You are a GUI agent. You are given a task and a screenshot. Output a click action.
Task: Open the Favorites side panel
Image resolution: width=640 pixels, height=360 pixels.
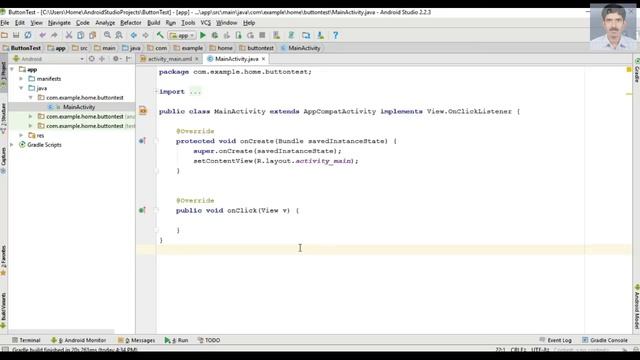tap(3, 260)
